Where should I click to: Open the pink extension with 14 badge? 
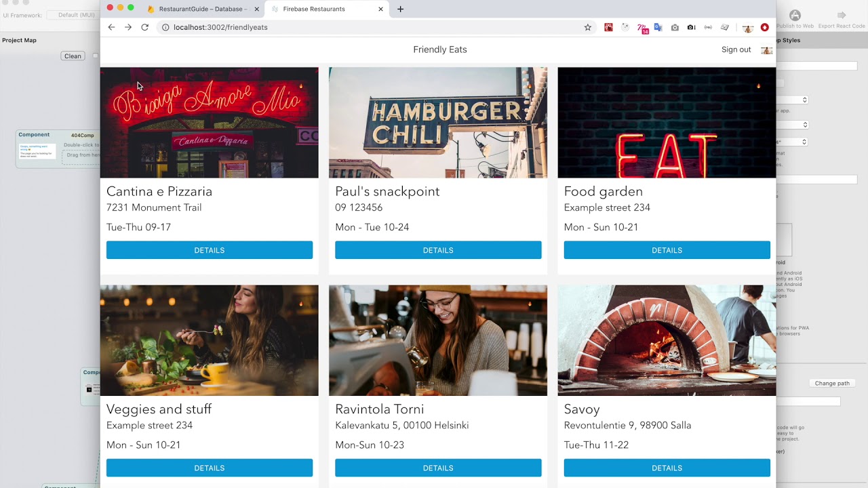[x=642, y=28]
